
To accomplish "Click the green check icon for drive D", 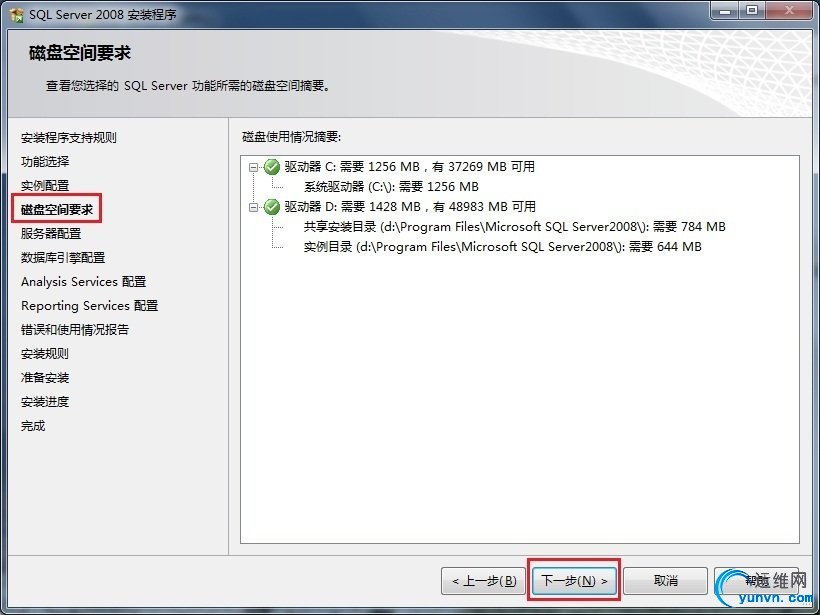I will click(x=271, y=207).
